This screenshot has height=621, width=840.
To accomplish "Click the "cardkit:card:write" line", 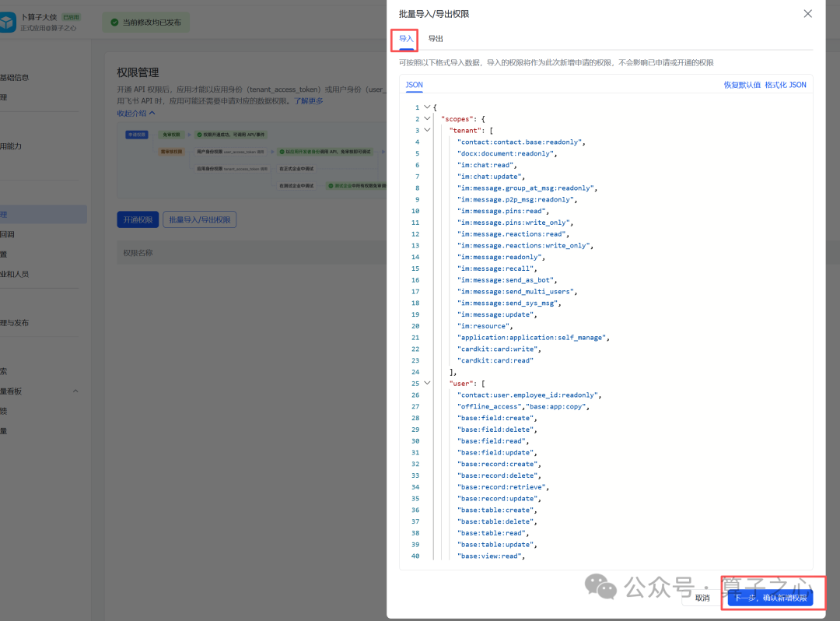I will 499,349.
